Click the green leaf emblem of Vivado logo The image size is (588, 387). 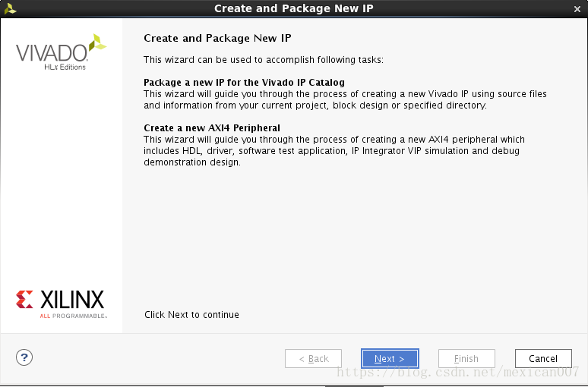coord(97,42)
